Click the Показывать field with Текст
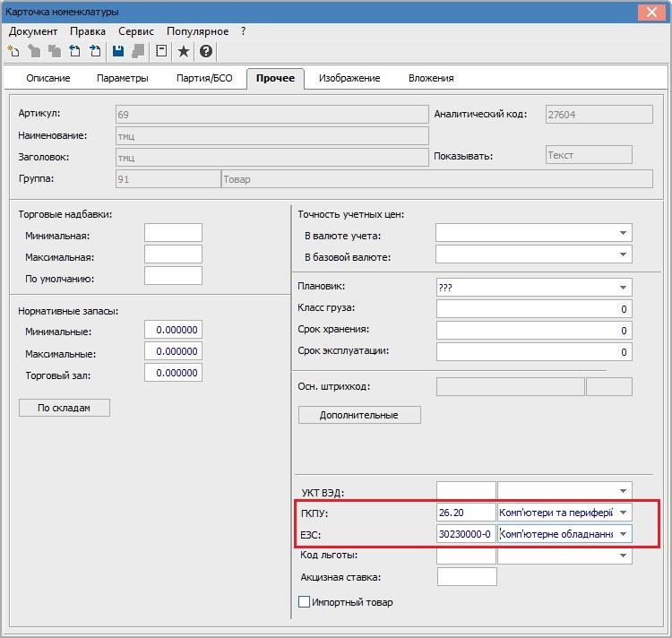Image resolution: width=672 pixels, height=638 pixels. (589, 155)
